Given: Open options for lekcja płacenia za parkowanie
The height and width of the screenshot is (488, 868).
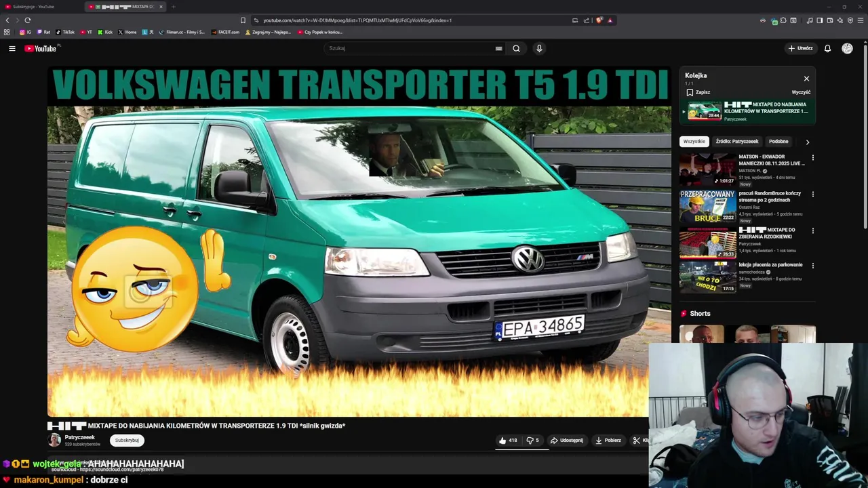Looking at the screenshot, I should tap(812, 266).
